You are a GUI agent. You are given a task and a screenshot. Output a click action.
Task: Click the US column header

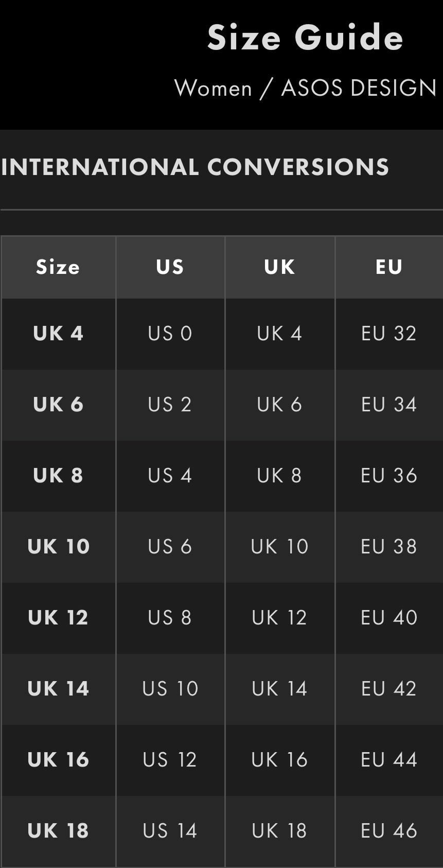[170, 267]
